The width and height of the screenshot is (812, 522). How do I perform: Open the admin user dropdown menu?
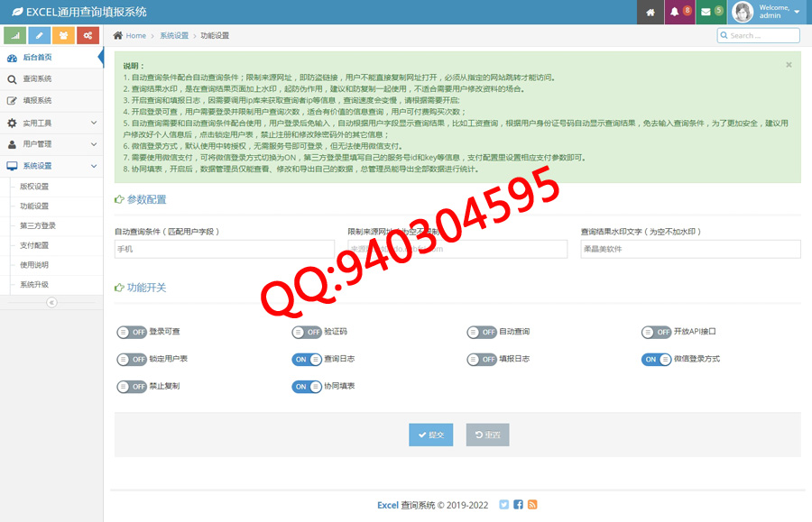pyautogui.click(x=767, y=12)
